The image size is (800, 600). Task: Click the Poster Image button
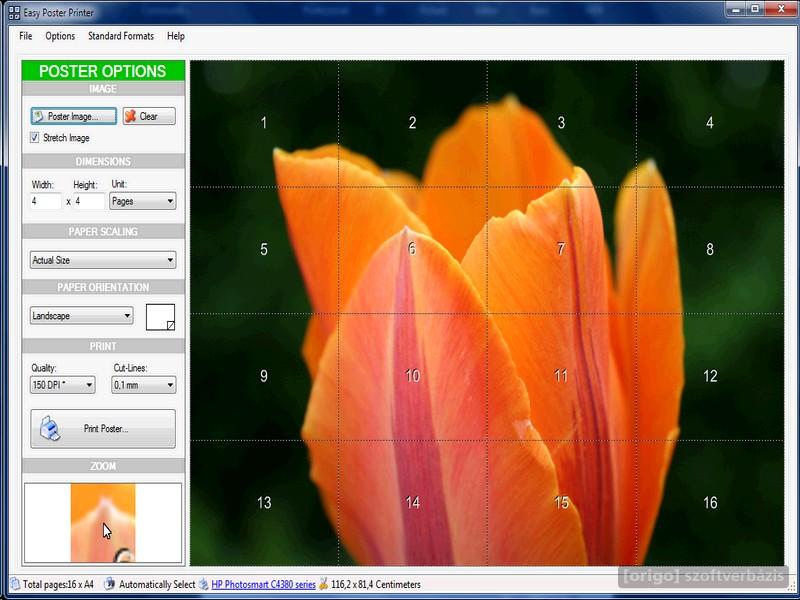(73, 116)
